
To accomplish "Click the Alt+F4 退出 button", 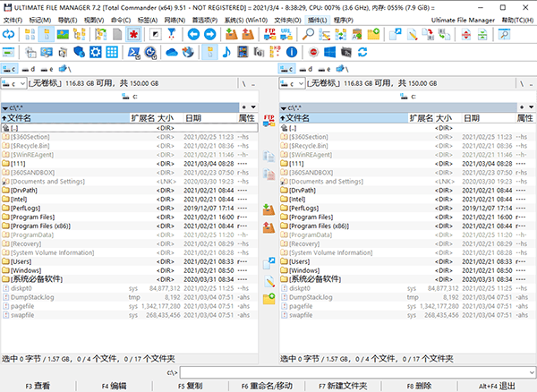I will [x=497, y=386].
